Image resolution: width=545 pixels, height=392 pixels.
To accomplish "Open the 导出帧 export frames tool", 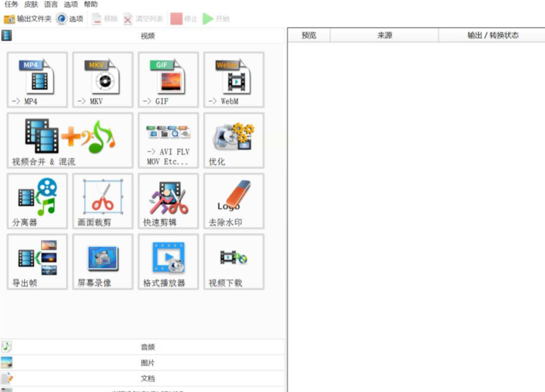I will (x=37, y=262).
